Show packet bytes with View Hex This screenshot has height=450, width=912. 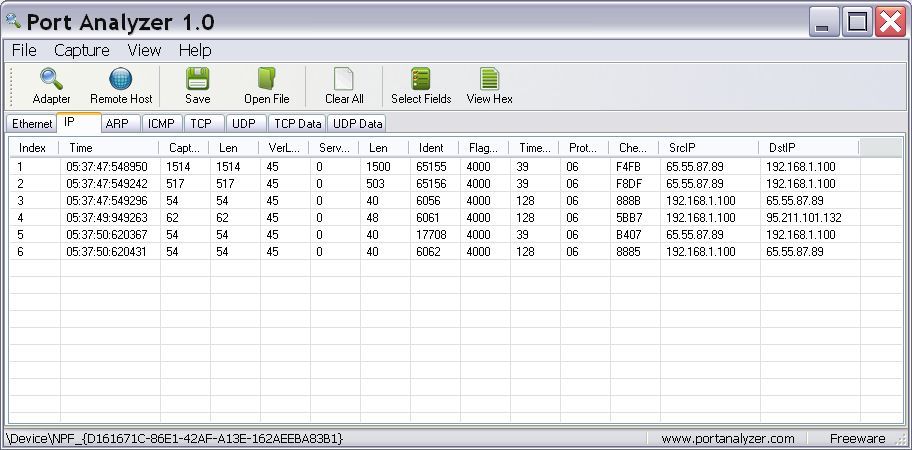(x=490, y=86)
